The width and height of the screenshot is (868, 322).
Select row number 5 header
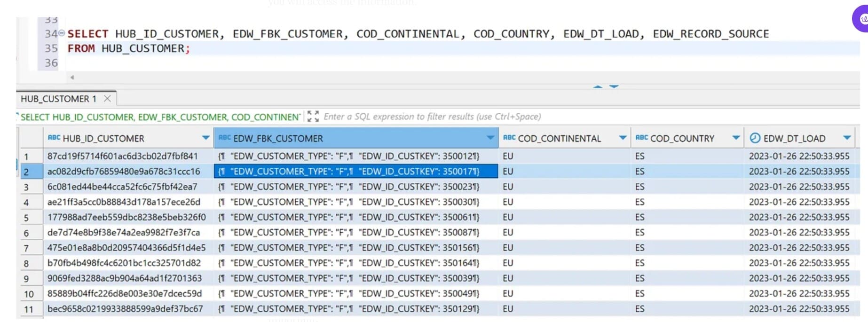[26, 218]
